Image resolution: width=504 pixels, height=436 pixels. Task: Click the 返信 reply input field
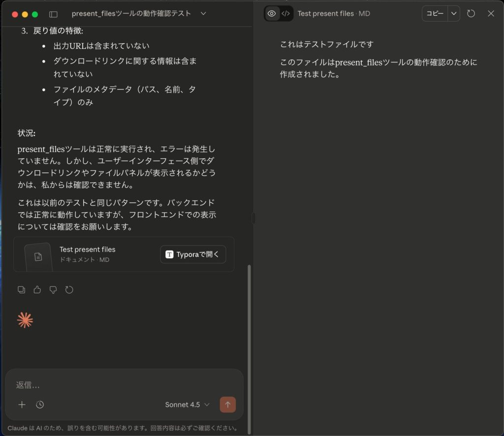(x=98, y=385)
